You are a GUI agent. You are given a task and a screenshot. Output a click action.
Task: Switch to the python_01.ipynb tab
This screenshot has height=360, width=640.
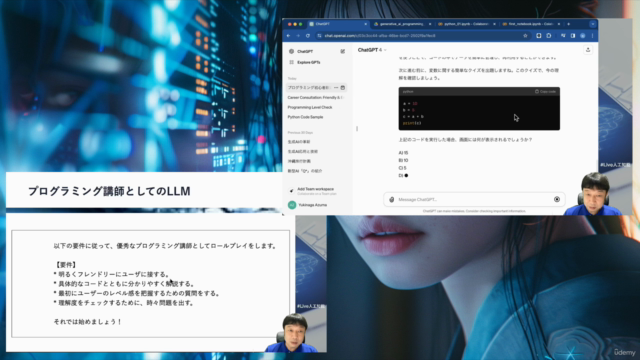click(466, 24)
